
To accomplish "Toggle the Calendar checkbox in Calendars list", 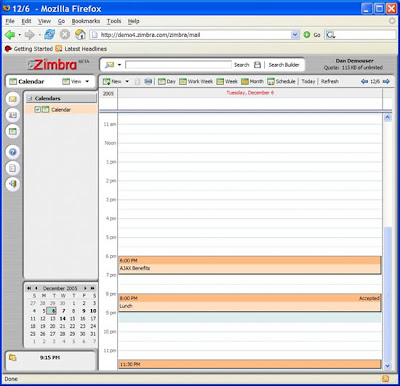I will click(x=38, y=109).
